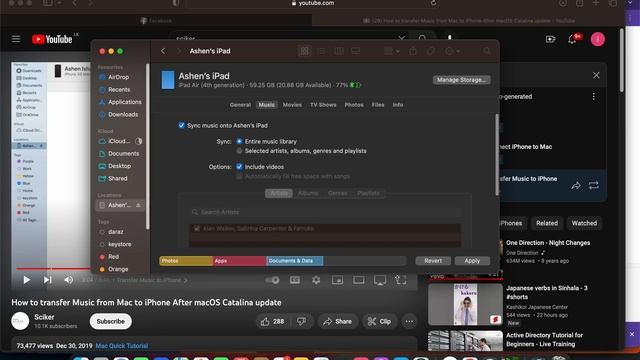Click the Apps storage bar segment
Image resolution: width=640 pixels, height=360 pixels.
(240, 261)
